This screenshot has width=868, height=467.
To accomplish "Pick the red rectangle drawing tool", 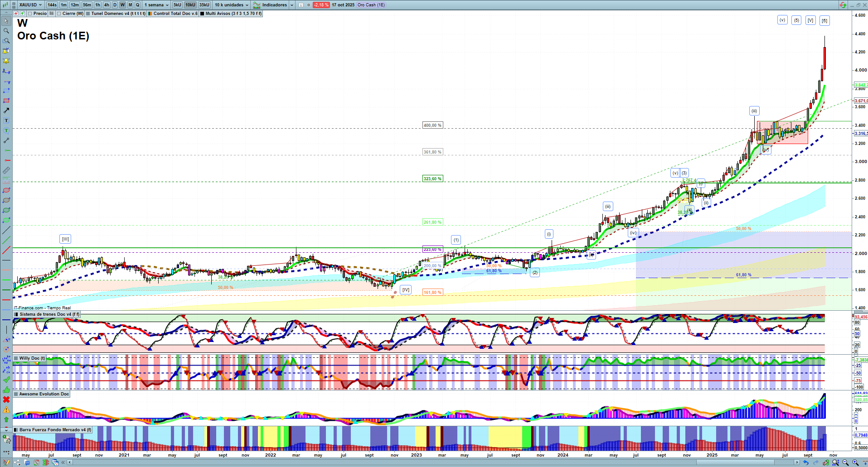I will tap(6, 101).
